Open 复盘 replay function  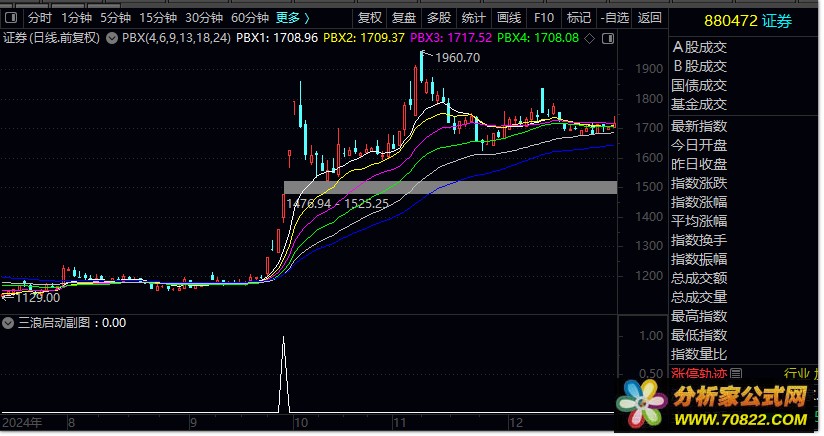[x=404, y=18]
